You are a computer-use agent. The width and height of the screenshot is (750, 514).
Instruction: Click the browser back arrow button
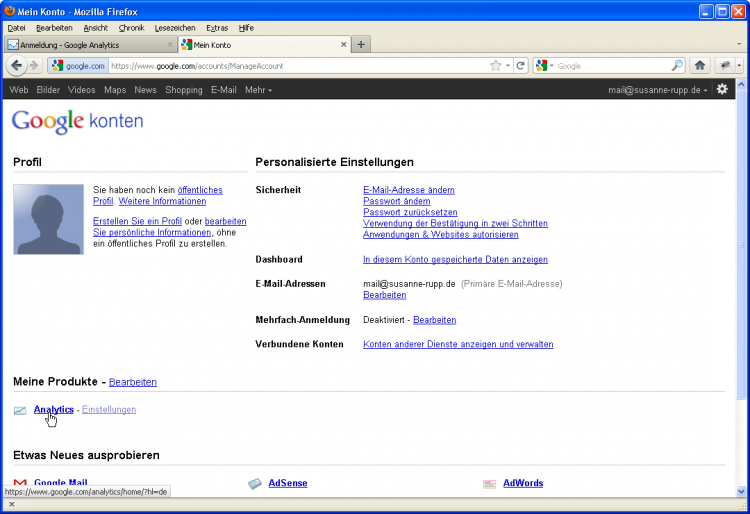(x=16, y=66)
